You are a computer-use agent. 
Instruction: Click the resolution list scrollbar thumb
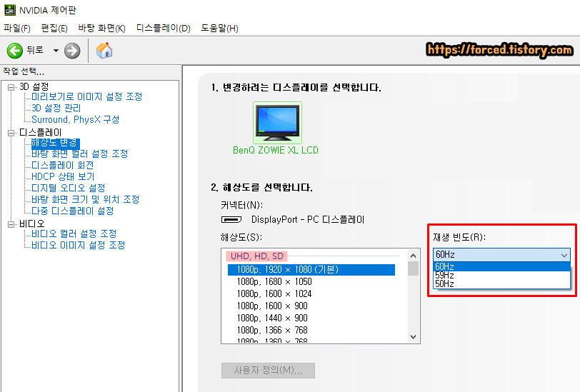413,269
